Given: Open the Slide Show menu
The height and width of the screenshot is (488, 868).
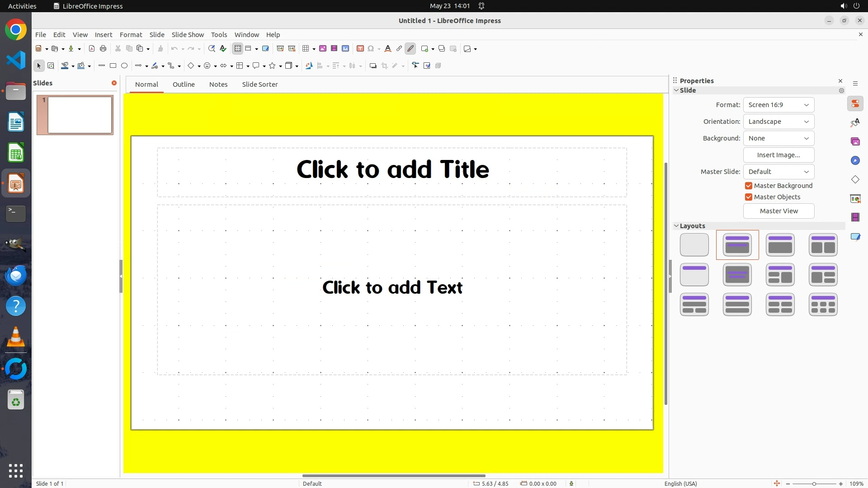Looking at the screenshot, I should click(188, 35).
